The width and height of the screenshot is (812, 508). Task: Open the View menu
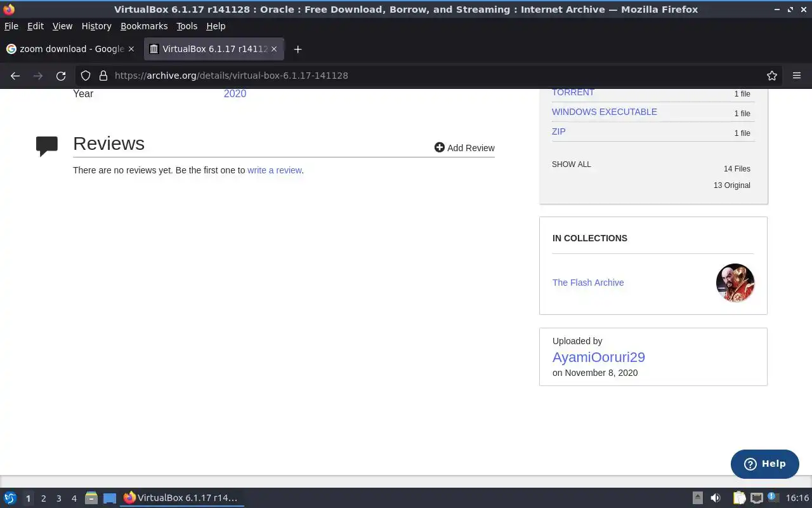pos(62,26)
